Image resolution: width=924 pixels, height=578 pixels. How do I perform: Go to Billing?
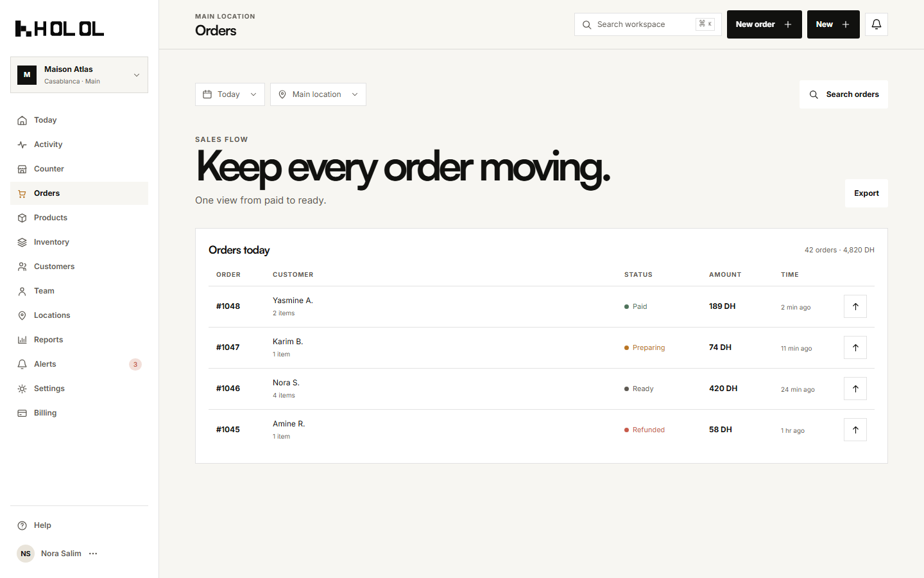point(79,413)
